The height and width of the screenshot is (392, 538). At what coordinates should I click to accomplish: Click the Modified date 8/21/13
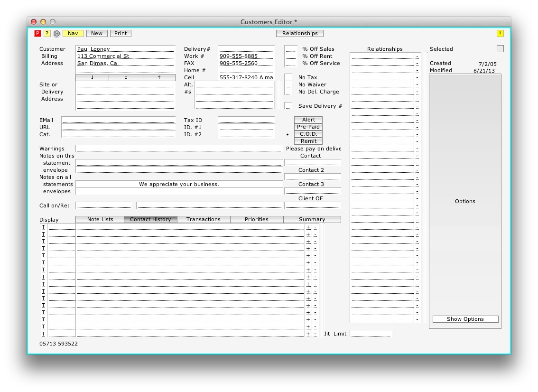tap(484, 71)
